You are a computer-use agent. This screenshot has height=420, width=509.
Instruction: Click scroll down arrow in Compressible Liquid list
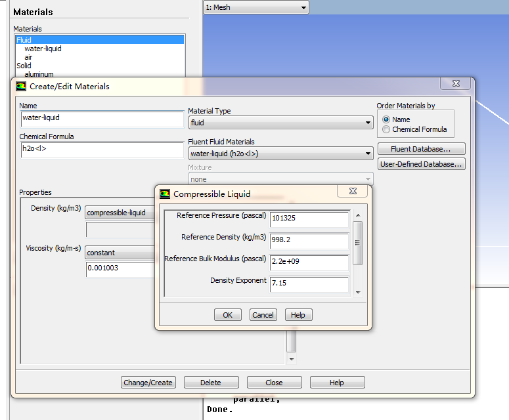click(x=358, y=292)
